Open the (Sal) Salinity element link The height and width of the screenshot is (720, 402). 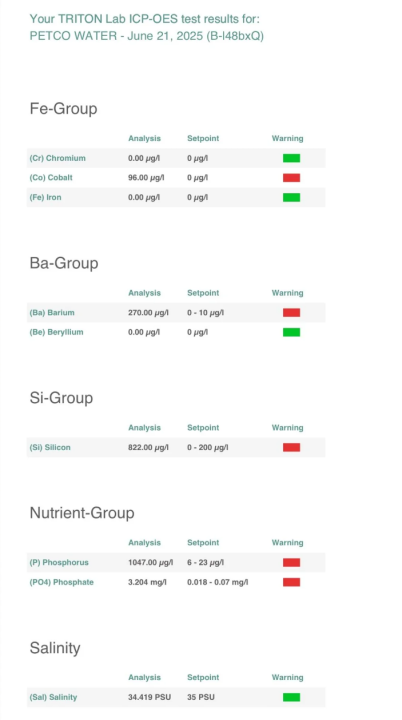(x=53, y=697)
